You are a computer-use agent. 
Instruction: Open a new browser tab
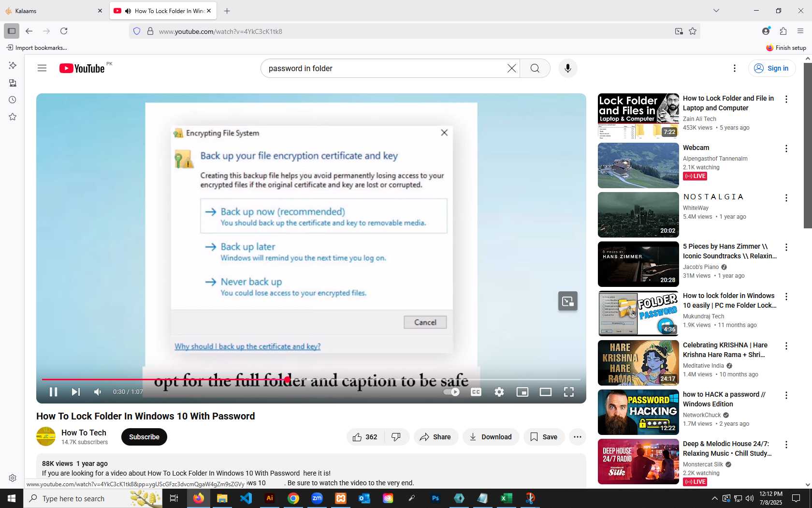coord(227,11)
